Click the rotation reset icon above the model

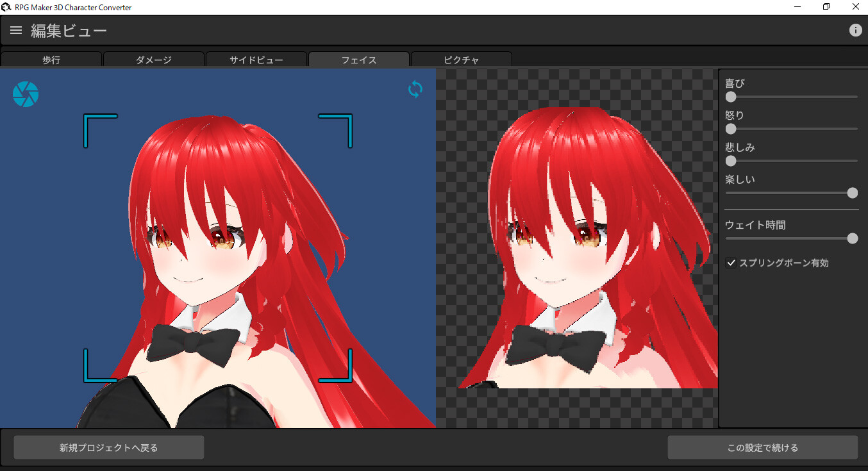tap(415, 90)
